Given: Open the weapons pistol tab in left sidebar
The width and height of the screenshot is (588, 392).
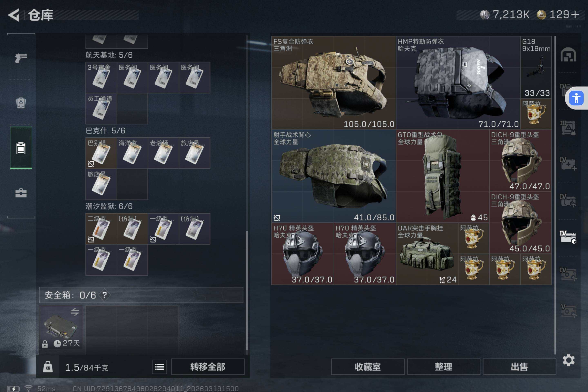Looking at the screenshot, I should coord(21,58).
